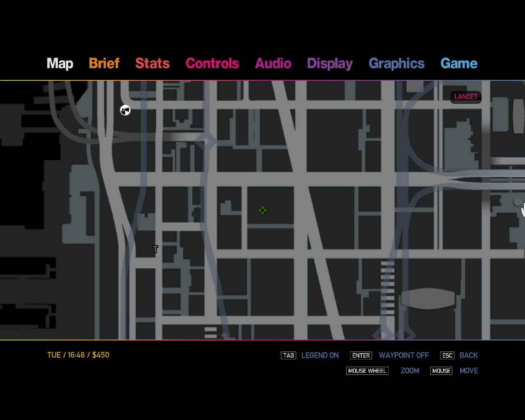Click the pink LANCET label on map
Image resolution: width=525 pixels, height=420 pixels.
[466, 97]
